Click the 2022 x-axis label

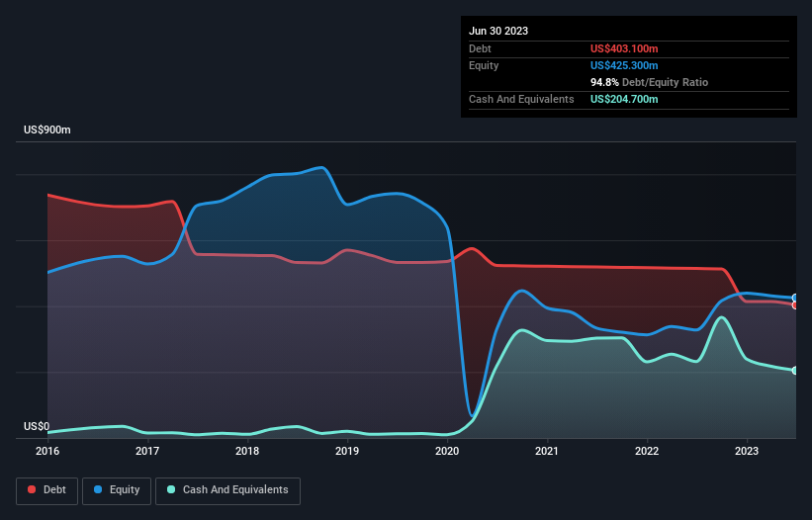click(647, 451)
